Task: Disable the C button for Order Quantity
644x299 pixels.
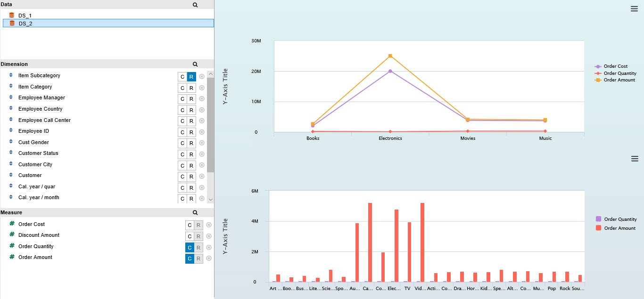Action: 190,247
